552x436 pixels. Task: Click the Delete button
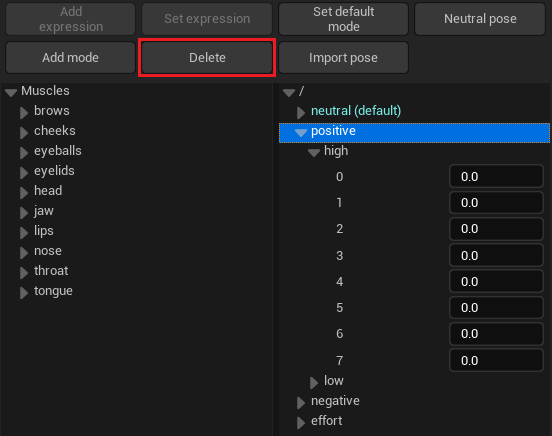click(207, 58)
